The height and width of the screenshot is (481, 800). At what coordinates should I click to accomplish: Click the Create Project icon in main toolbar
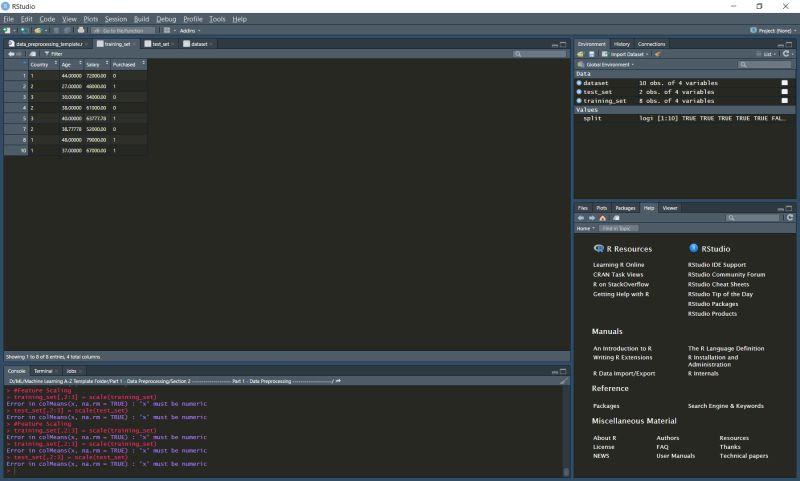(23, 31)
